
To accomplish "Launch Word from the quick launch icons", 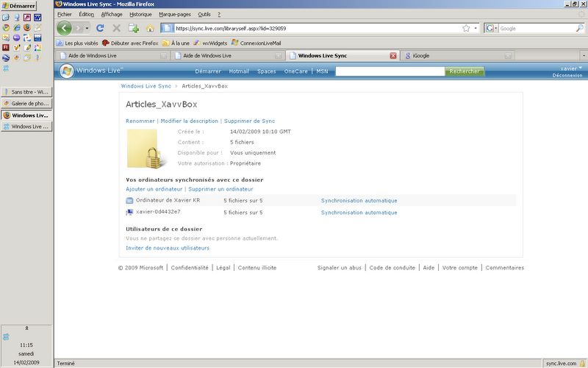I will click(x=37, y=17).
